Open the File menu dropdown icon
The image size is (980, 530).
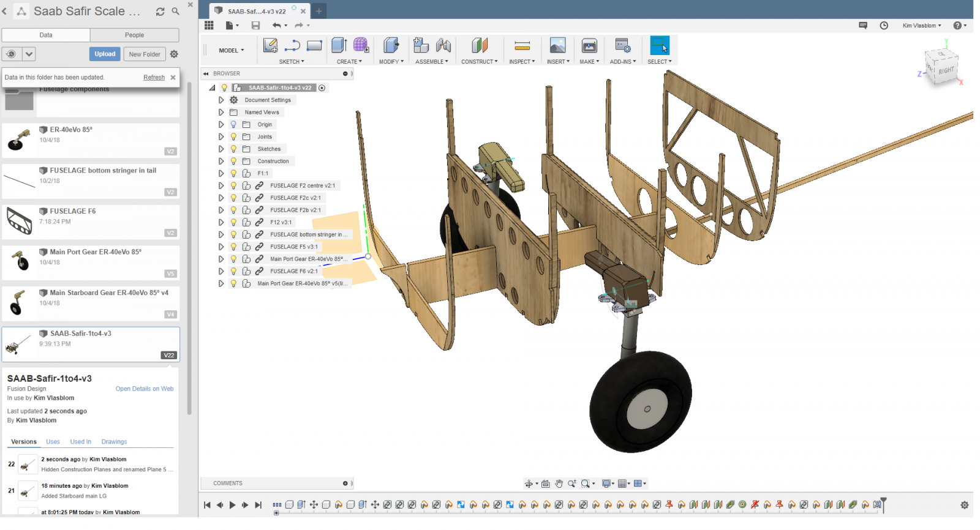pos(232,25)
